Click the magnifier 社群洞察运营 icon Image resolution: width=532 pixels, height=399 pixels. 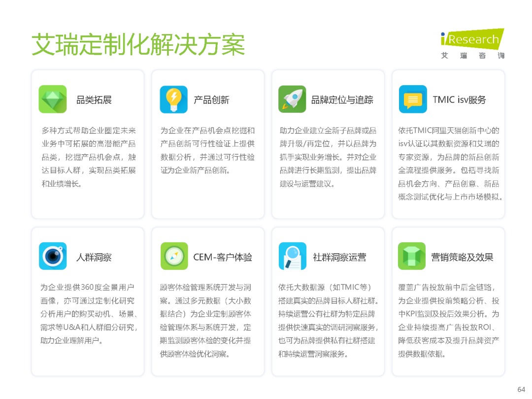293,256
